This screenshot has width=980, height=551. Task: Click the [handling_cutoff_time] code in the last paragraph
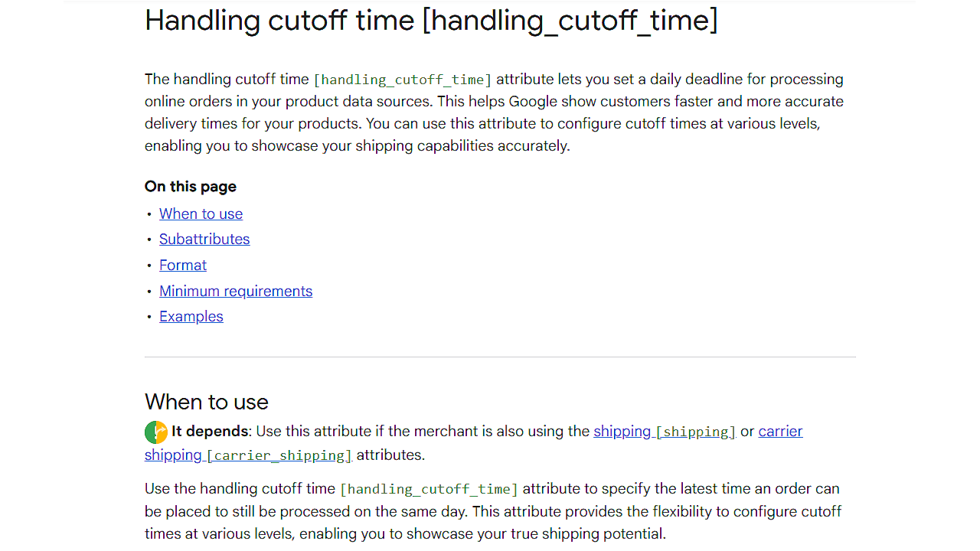pos(429,489)
